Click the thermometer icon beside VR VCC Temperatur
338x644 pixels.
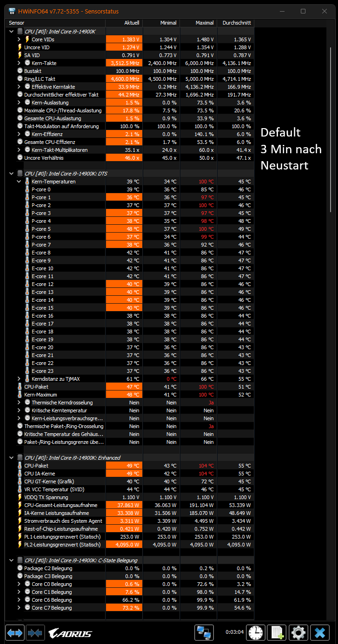point(20,489)
